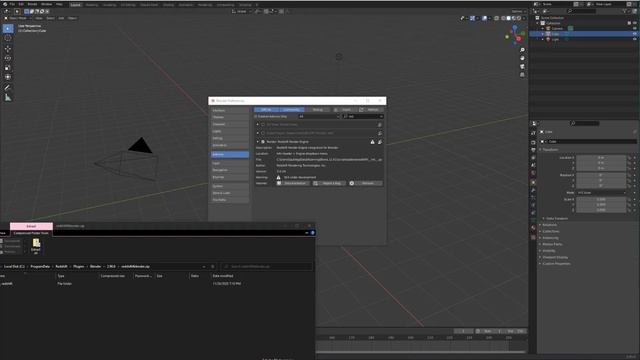Expand the Collections panel in properties
The width and height of the screenshot is (640, 360).
click(x=551, y=231)
